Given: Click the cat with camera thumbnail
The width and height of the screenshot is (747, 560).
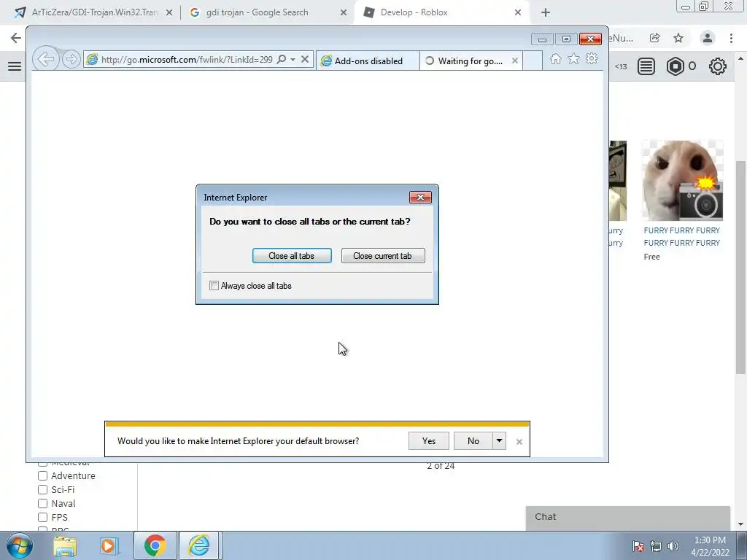Looking at the screenshot, I should 683,181.
